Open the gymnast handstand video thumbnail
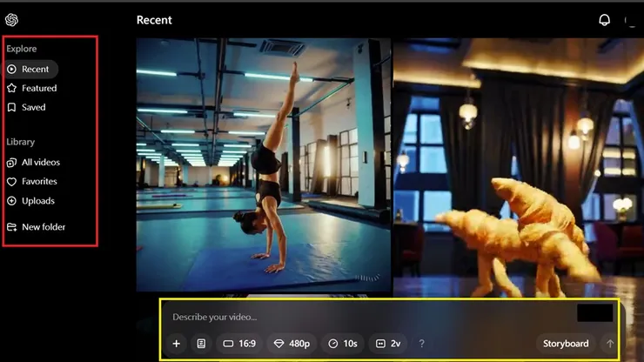 (x=264, y=164)
